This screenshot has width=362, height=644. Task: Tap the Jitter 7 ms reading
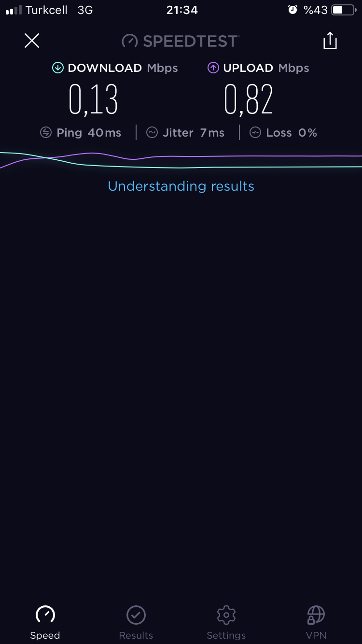[194, 133]
